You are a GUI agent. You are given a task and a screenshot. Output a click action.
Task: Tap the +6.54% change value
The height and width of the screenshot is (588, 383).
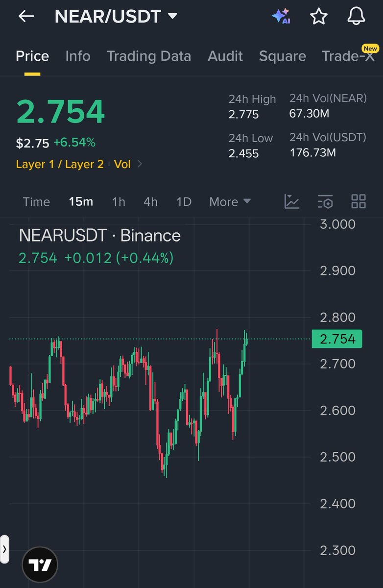(x=74, y=143)
